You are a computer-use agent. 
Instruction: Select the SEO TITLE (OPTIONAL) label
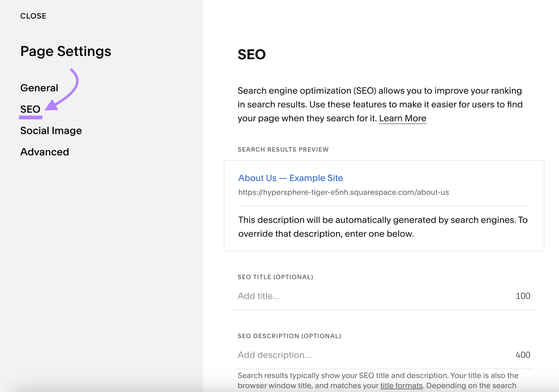click(x=275, y=277)
